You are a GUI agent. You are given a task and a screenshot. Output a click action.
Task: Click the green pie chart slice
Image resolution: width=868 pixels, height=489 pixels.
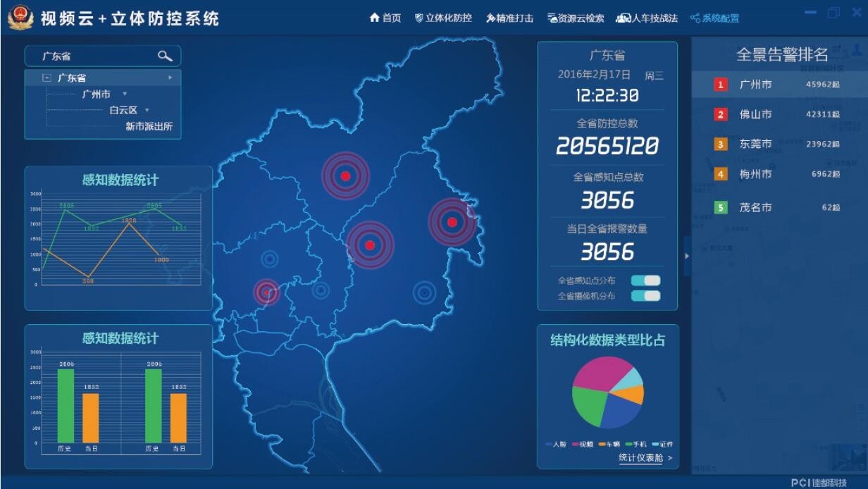[589, 406]
